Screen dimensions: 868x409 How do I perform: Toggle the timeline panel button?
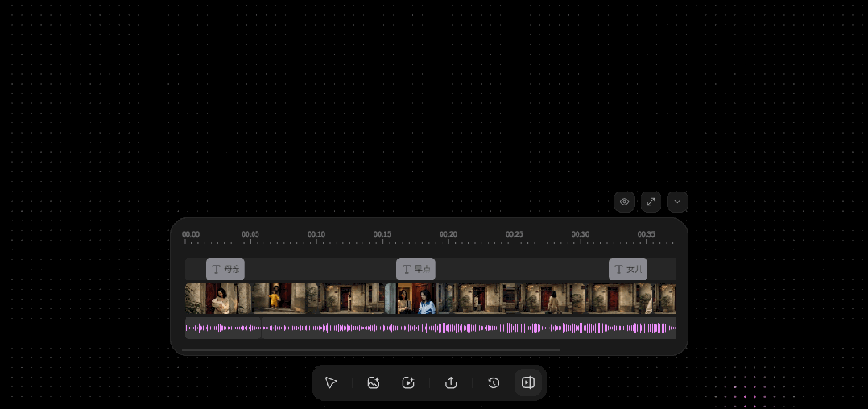point(528,382)
